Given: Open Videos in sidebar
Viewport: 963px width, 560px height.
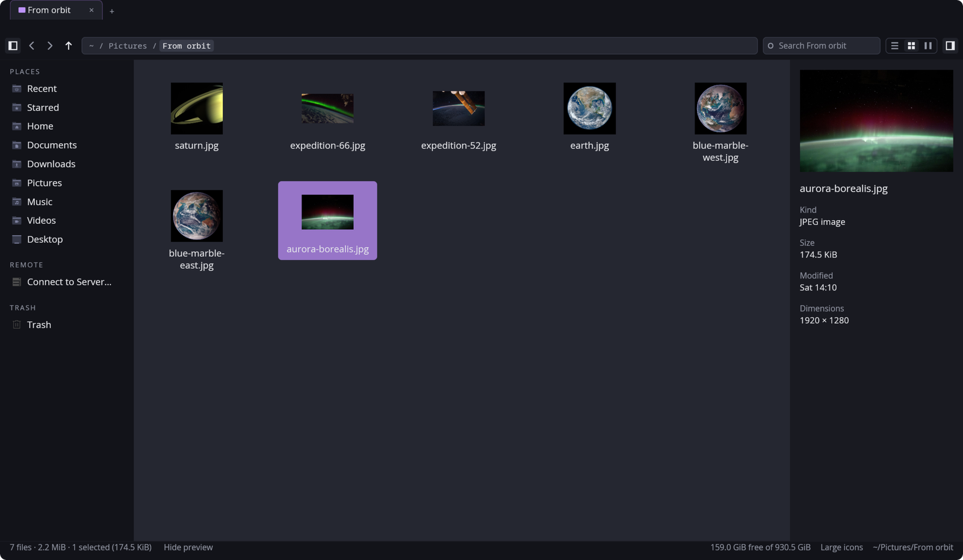Looking at the screenshot, I should click(66, 221).
